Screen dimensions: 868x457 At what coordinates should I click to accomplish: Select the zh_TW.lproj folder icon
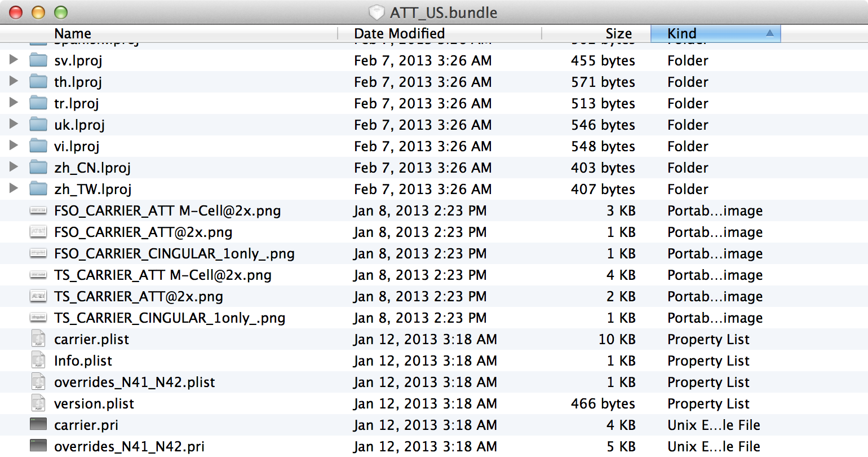pyautogui.click(x=38, y=188)
